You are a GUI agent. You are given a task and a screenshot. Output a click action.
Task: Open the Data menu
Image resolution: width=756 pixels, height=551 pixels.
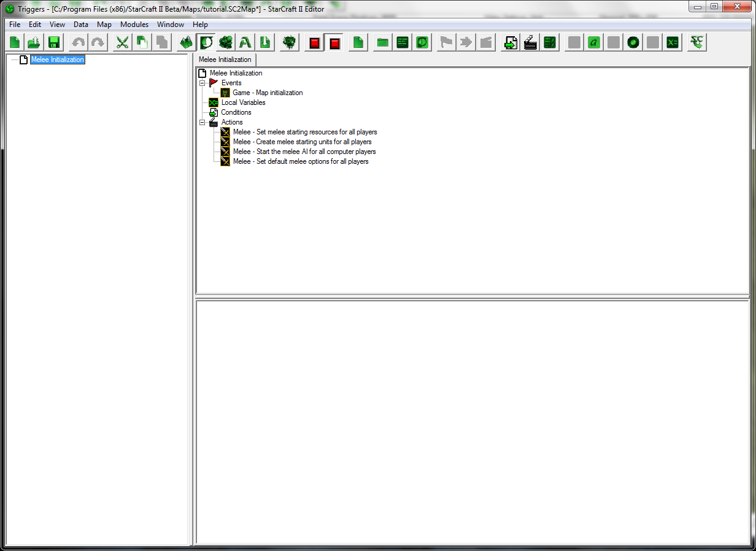81,25
